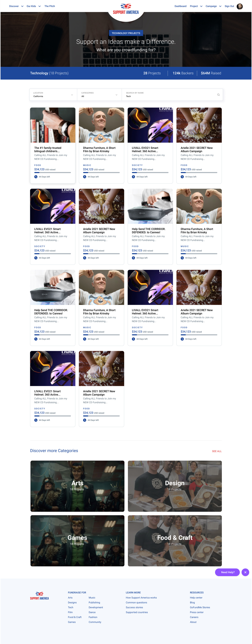Screen dimensions: 252x644
Task: Close the Need Help widget
Action: (245, 572)
